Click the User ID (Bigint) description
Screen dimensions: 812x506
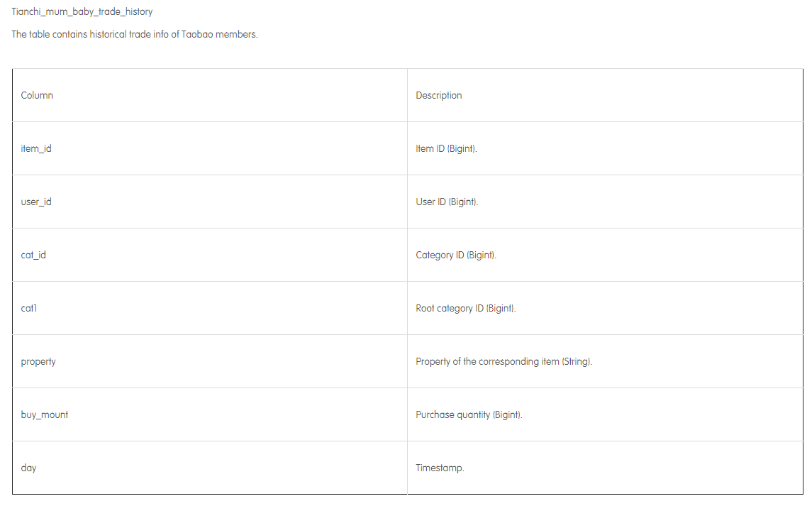coord(447,202)
